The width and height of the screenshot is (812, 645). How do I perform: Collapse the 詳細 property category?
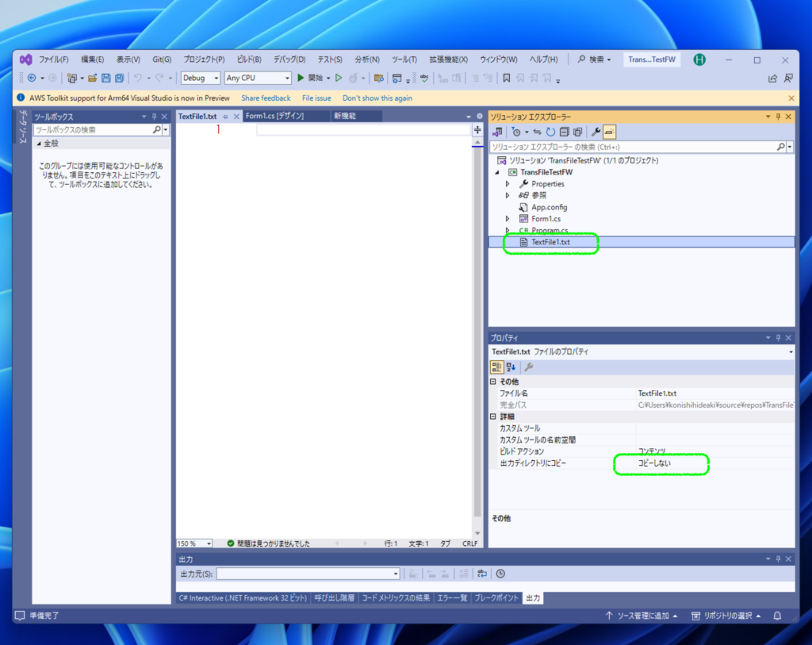click(493, 417)
